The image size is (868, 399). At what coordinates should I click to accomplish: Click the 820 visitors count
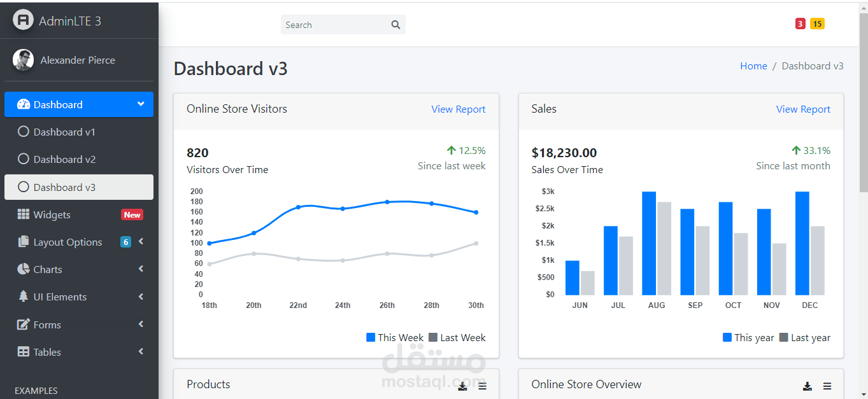(197, 153)
